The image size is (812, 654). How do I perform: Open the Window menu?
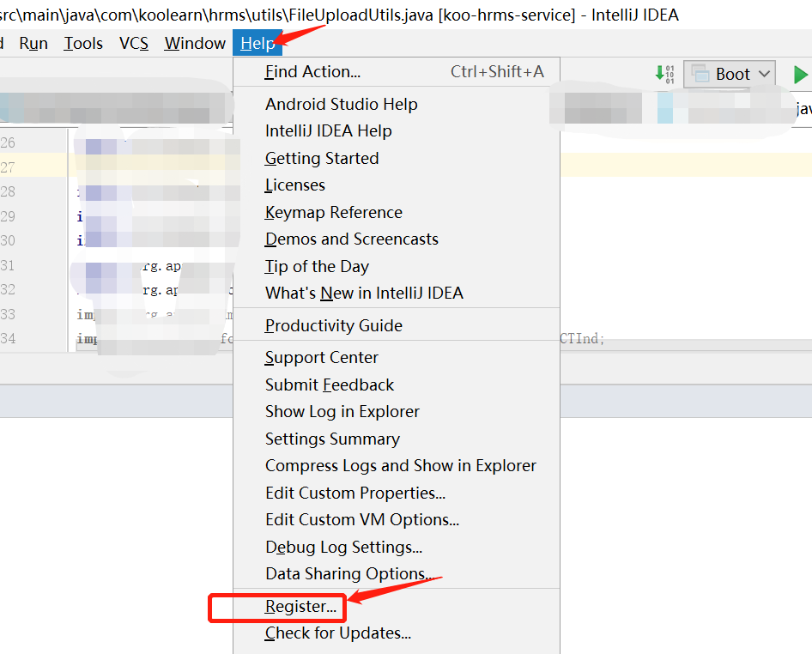(195, 44)
